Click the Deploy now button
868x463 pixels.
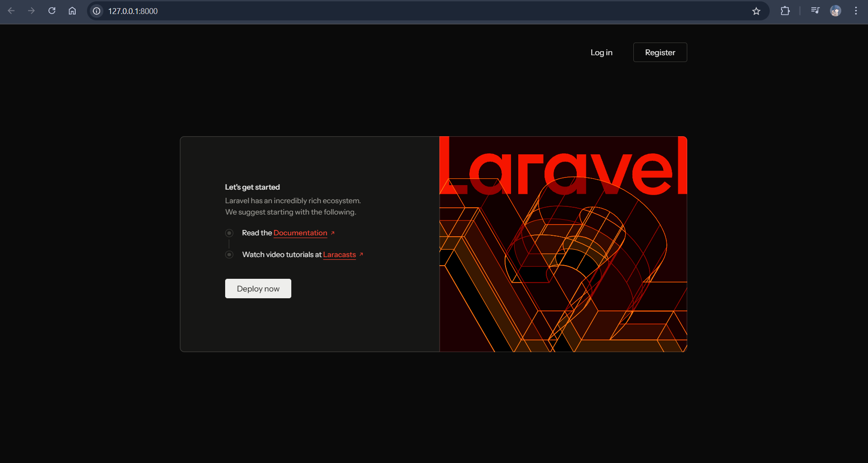(x=258, y=288)
